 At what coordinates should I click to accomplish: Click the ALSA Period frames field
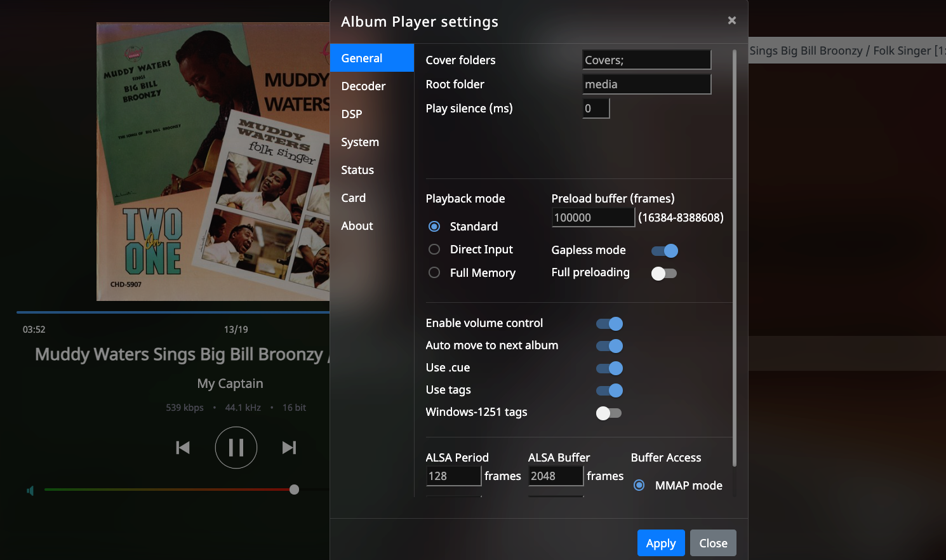(453, 476)
